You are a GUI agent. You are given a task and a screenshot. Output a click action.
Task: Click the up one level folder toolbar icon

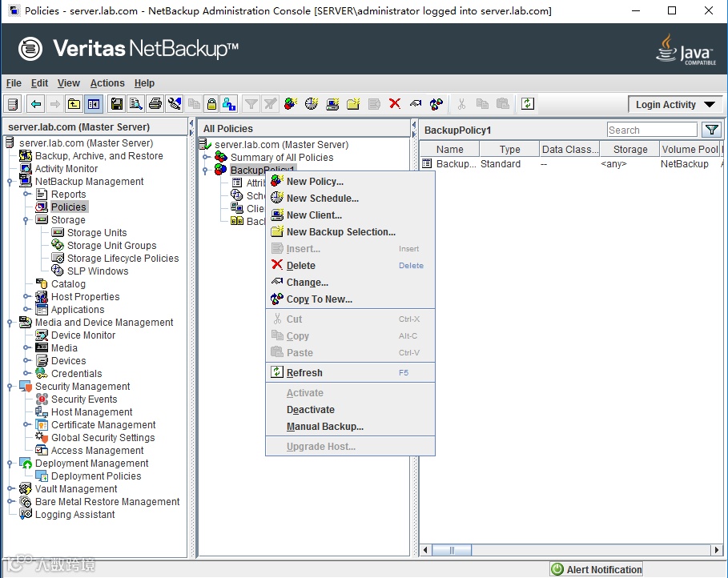74,104
